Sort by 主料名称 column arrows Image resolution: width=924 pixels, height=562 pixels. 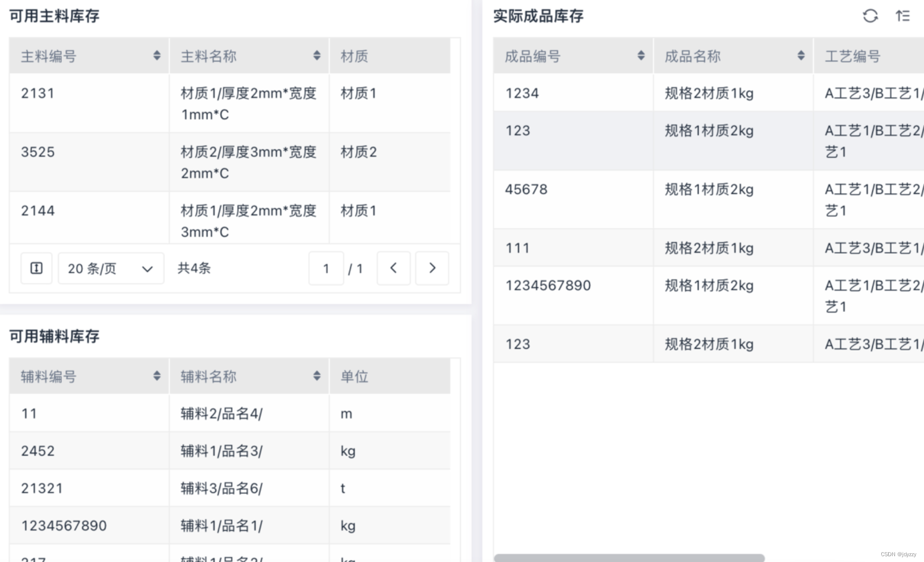[317, 56]
